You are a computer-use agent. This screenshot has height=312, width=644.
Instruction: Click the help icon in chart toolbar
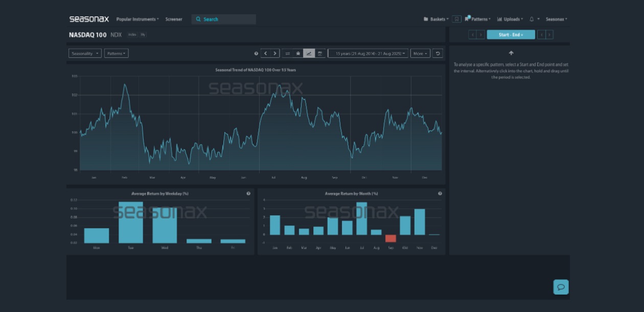click(x=257, y=53)
